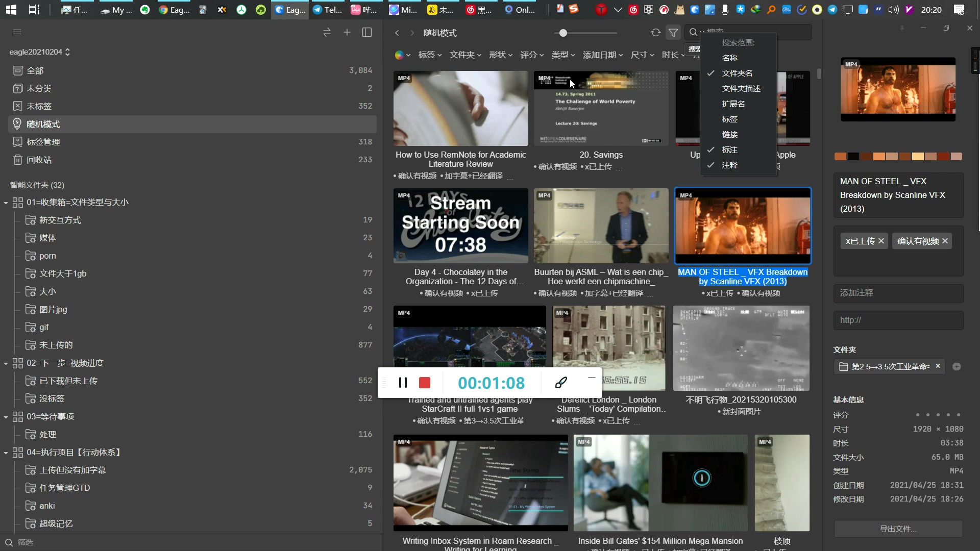This screenshot has width=980, height=551.
Task: Toggle 名称 search scope
Action: point(739,58)
